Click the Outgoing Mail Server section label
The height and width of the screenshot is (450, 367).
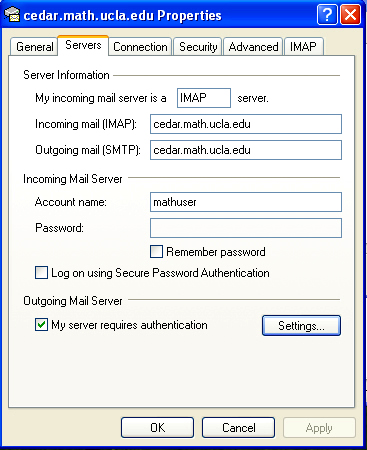coord(73,301)
